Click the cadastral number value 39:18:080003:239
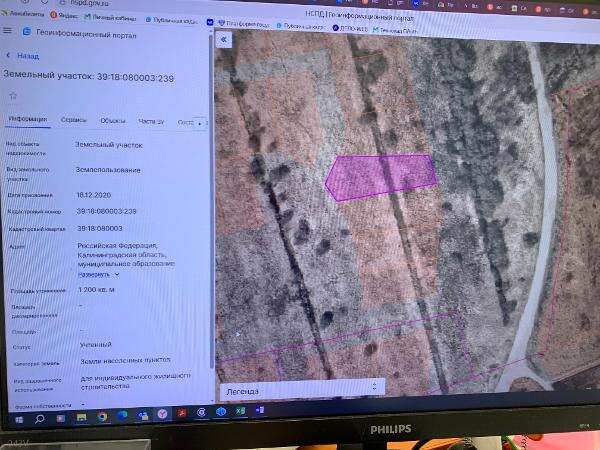Viewport: 600px width, 450px height. (x=106, y=211)
